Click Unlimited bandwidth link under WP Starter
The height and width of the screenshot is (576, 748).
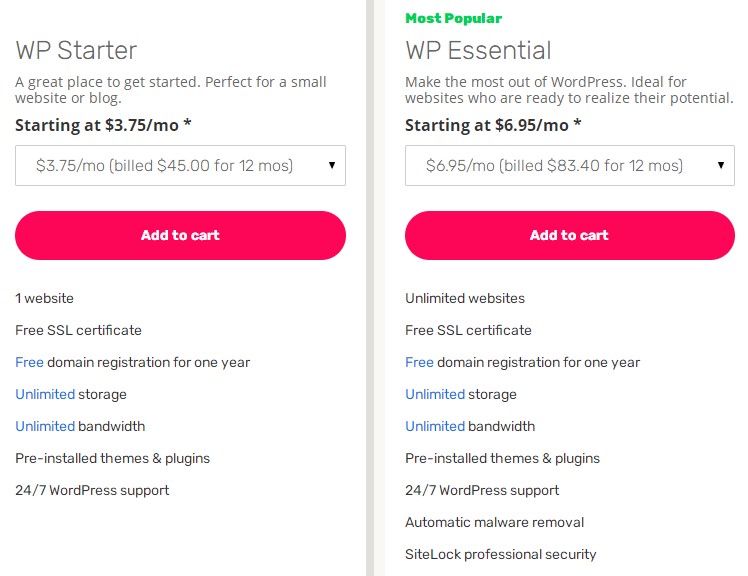click(45, 426)
